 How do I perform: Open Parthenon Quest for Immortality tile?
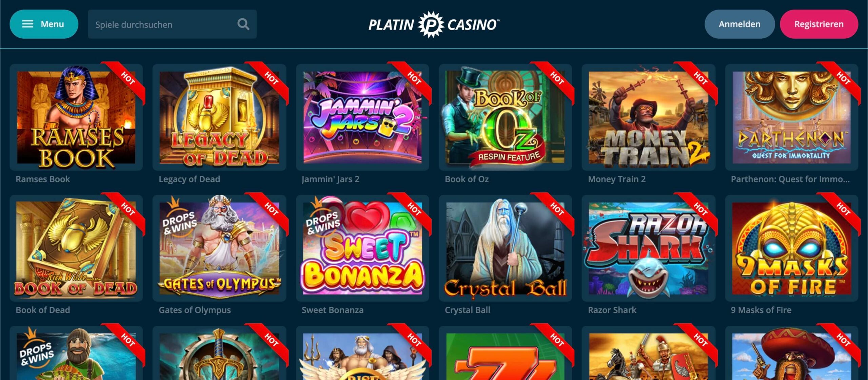coord(792,117)
